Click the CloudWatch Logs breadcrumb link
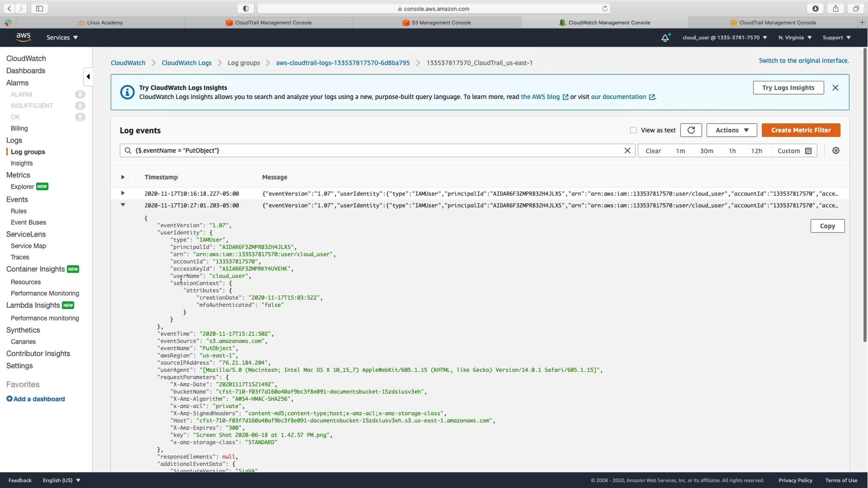 coord(187,63)
